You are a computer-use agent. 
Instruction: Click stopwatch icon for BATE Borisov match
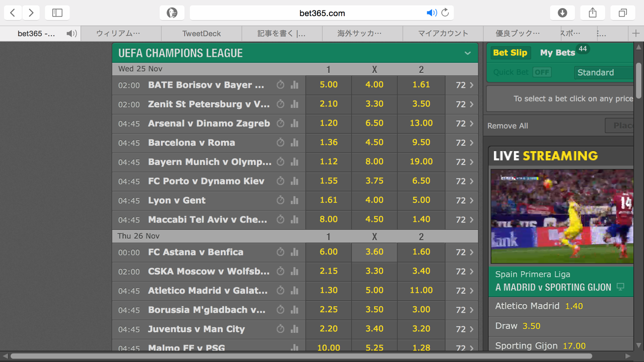(x=281, y=85)
